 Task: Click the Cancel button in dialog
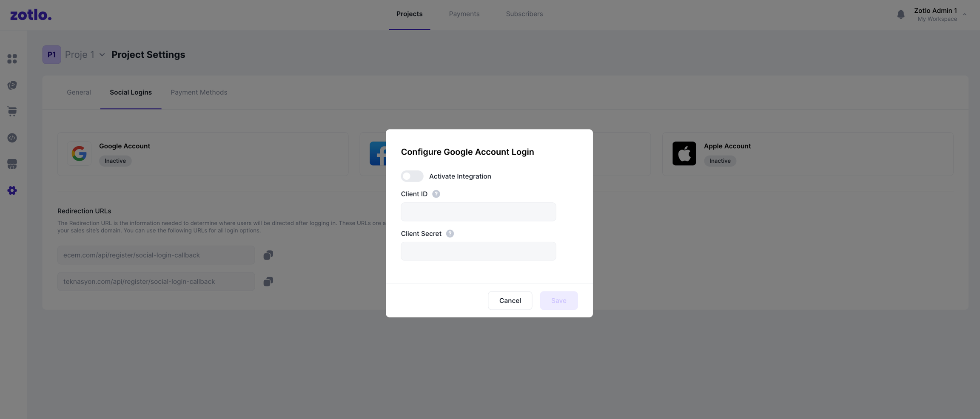(x=510, y=300)
